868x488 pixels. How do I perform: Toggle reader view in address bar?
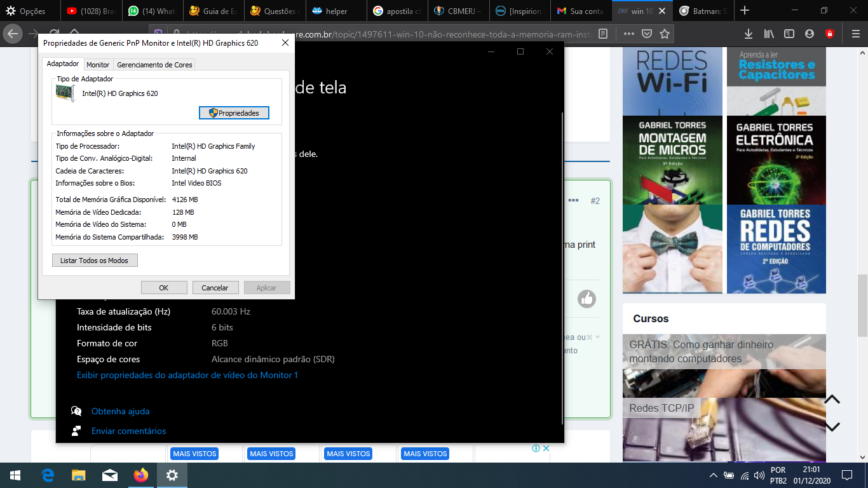(603, 34)
